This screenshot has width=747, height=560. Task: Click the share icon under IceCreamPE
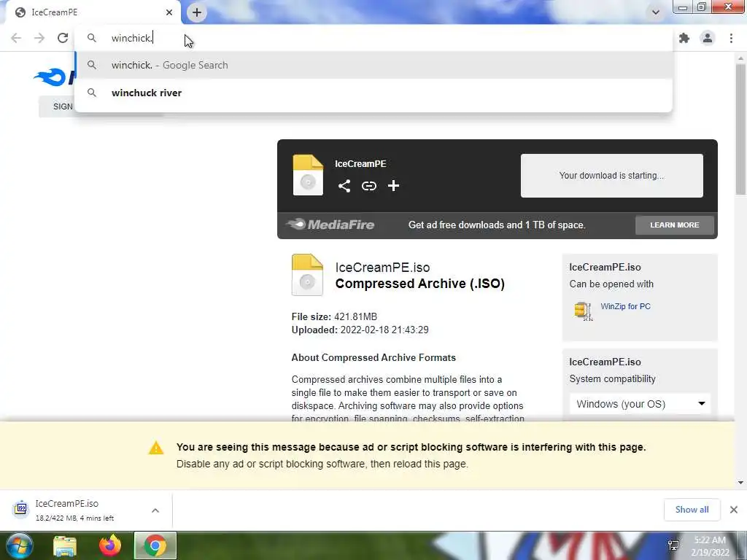point(344,186)
